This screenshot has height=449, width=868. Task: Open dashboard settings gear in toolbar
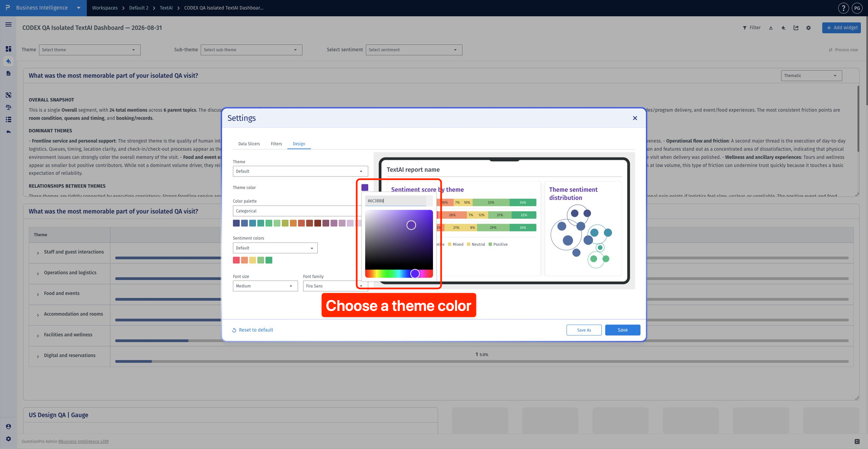pos(808,28)
